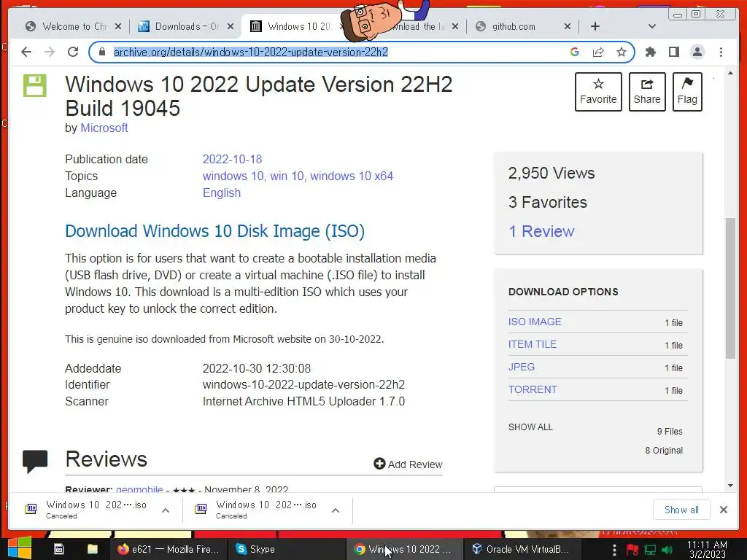Viewport: 747px width, 560px height.
Task: Switch to the Welcome to Chrome tab
Action: [x=74, y=26]
